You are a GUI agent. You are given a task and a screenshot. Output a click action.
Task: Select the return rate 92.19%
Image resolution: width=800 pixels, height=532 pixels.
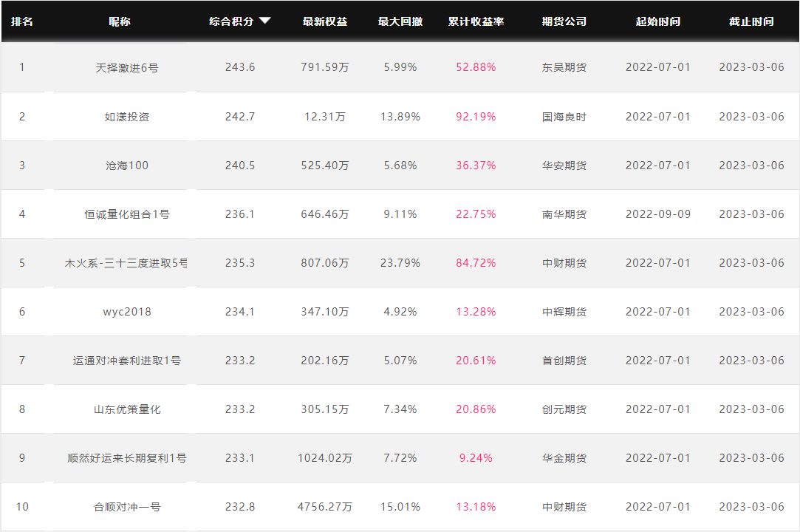tap(476, 117)
